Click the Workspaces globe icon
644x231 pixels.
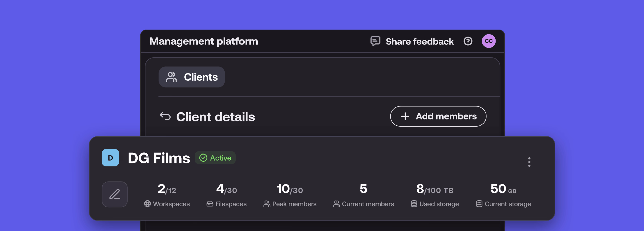click(x=147, y=204)
